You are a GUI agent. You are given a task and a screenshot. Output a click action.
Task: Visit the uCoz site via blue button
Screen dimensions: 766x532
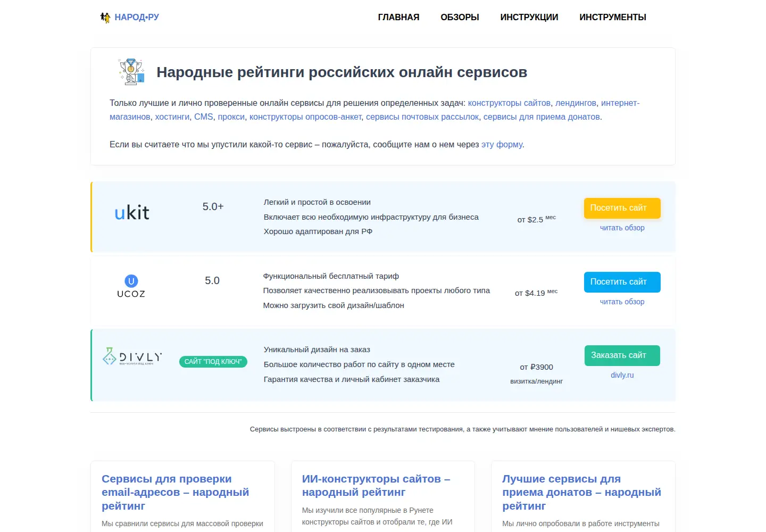tap(622, 282)
